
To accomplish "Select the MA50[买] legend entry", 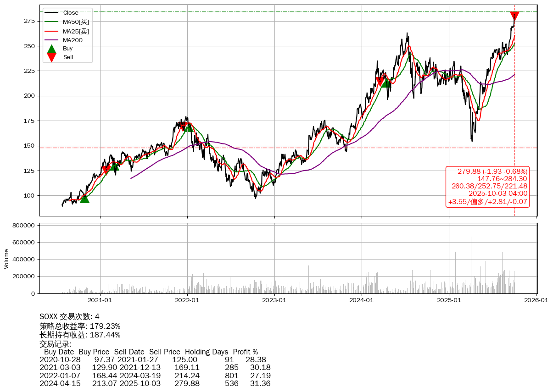I will point(76,22).
